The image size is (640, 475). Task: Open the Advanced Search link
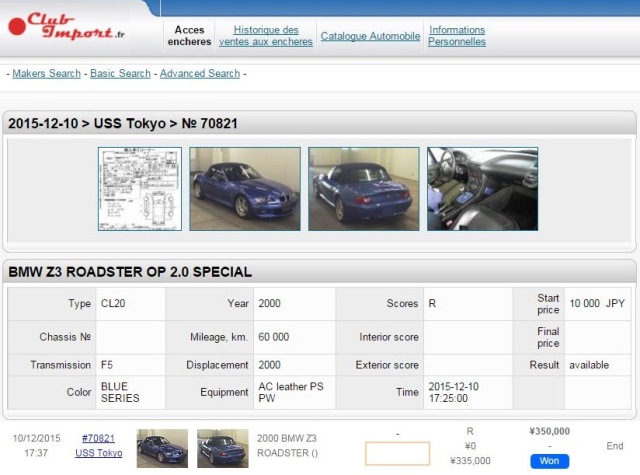pyautogui.click(x=200, y=73)
